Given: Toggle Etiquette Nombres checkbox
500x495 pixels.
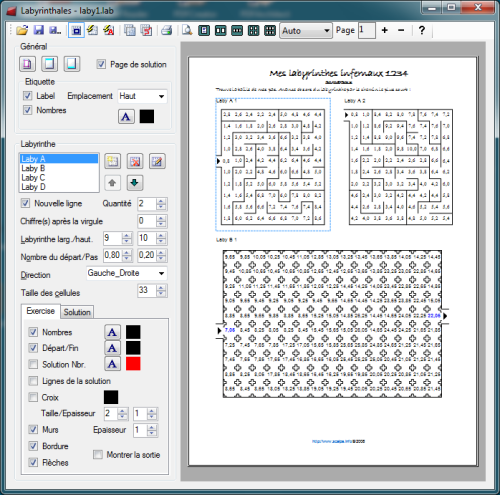Looking at the screenshot, I should coord(27,110).
